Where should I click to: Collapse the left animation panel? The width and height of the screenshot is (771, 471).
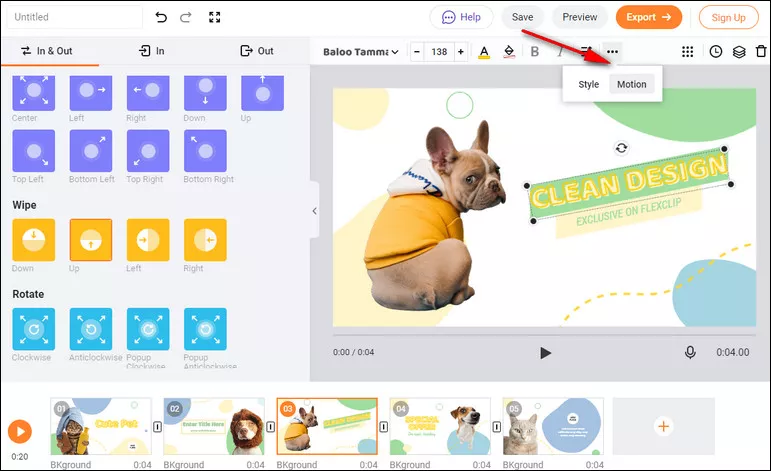(x=315, y=211)
